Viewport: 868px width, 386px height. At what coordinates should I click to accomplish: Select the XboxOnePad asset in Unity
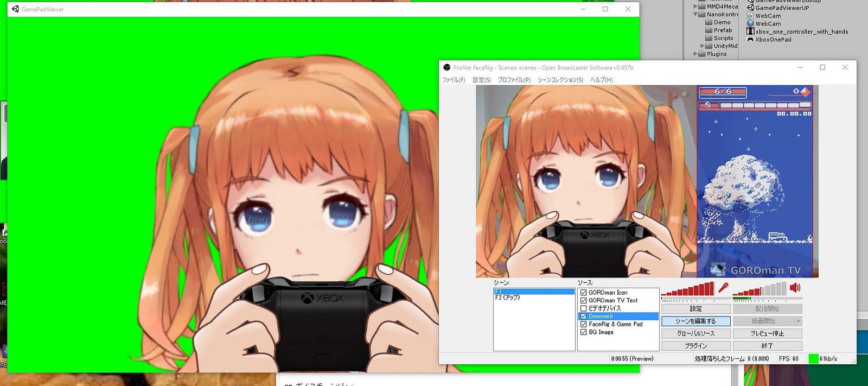pos(769,40)
